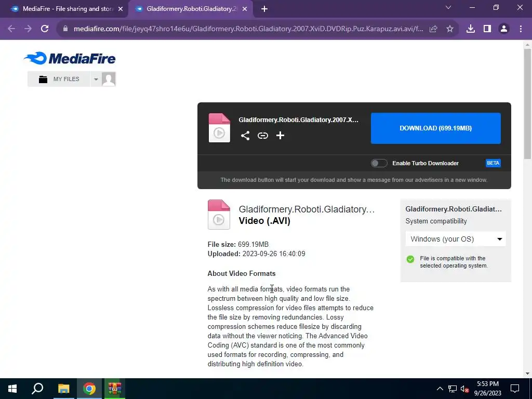The image size is (532, 399).
Task: Click the green compatibility checkmark icon
Action: 410,259
